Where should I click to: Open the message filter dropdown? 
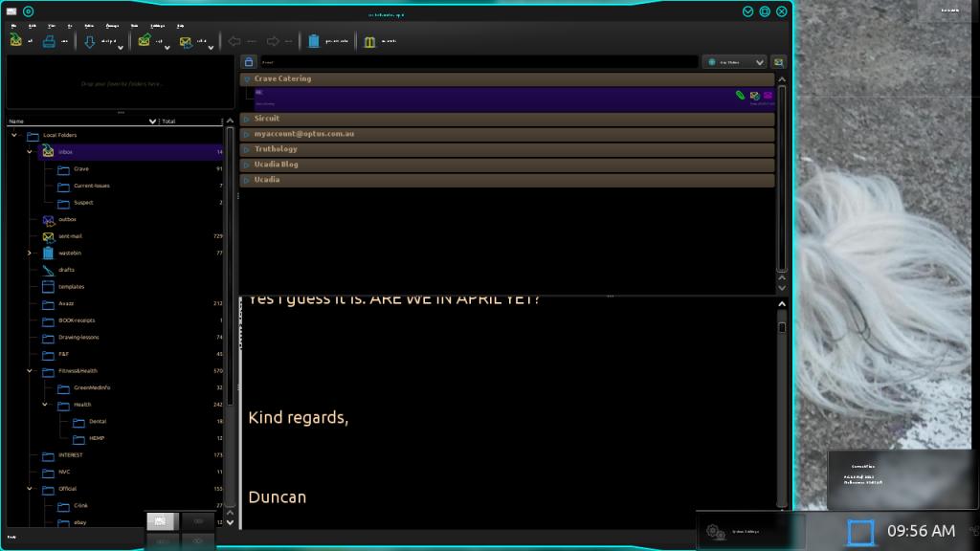click(735, 62)
